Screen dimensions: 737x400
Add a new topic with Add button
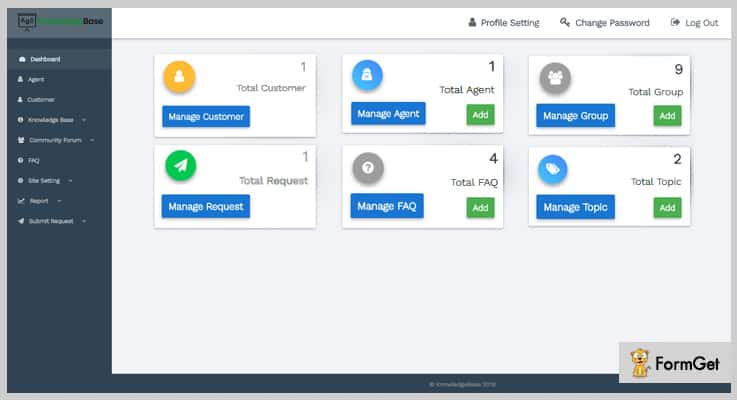click(667, 208)
